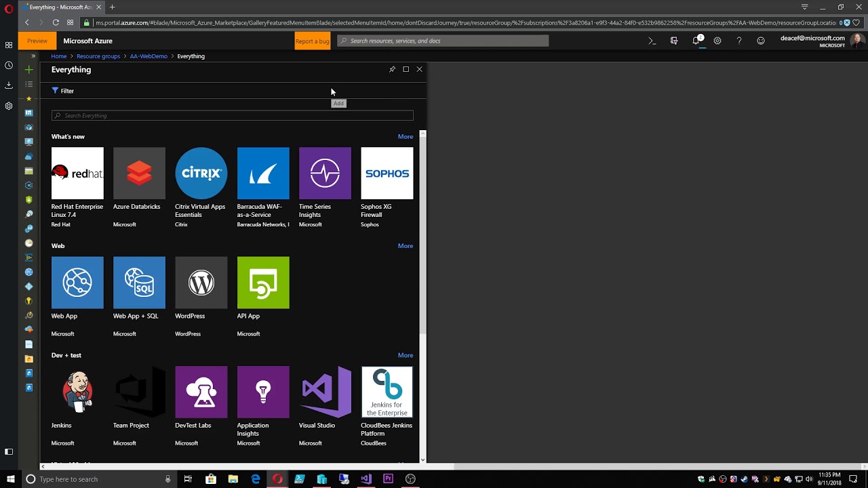Open Azure Cloud Shell from top bar

(x=652, y=41)
